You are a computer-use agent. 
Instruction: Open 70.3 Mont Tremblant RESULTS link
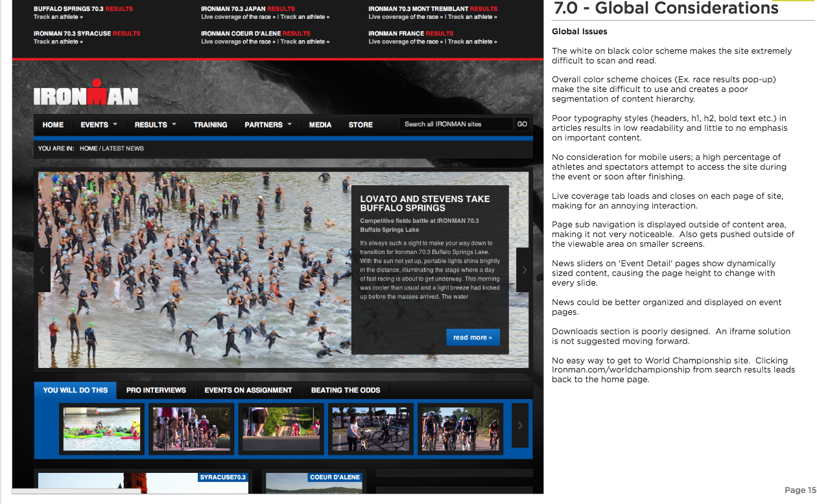(x=484, y=9)
